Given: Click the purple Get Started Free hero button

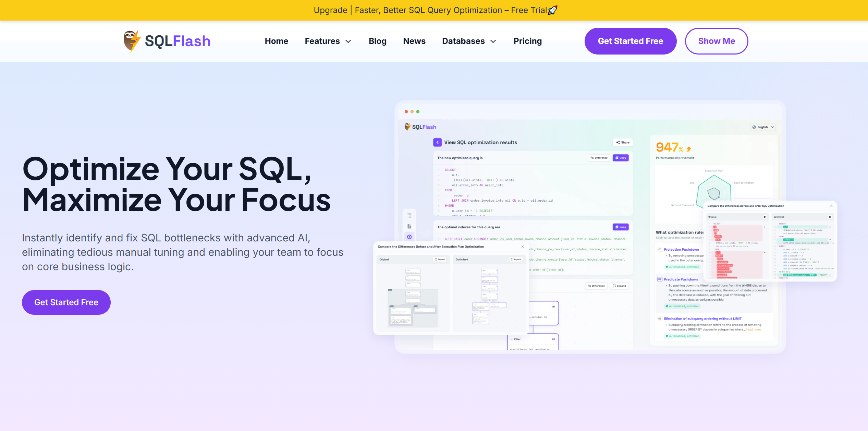Looking at the screenshot, I should pos(66,302).
